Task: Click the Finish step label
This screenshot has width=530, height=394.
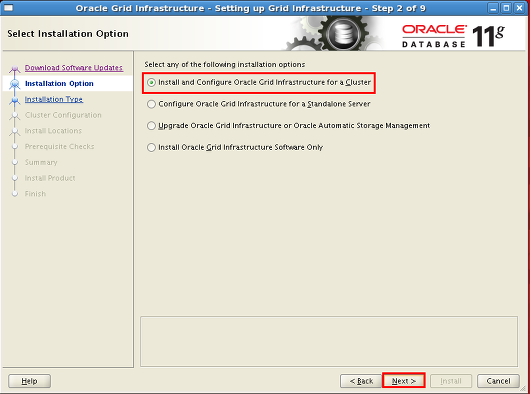Action: click(x=35, y=194)
